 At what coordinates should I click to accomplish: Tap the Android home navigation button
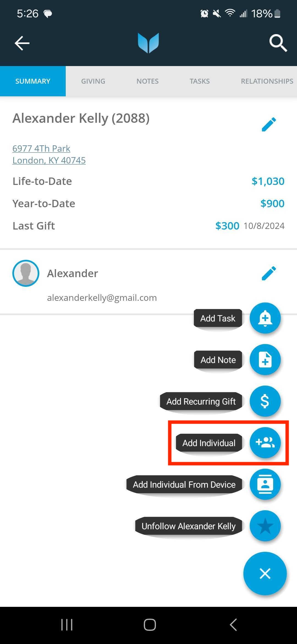150,625
